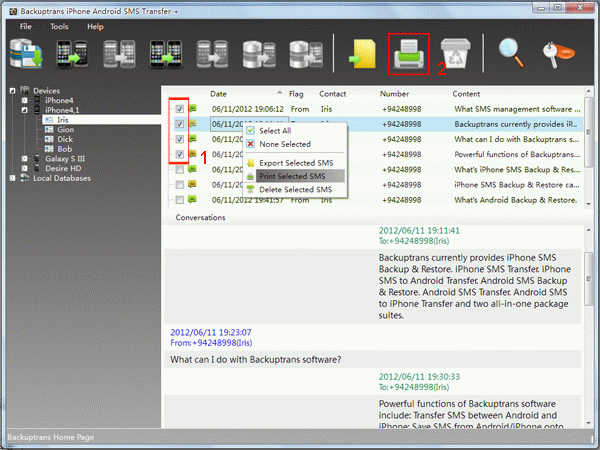Screen dimensions: 600x450
Task: Select the Gion contact in tree
Action: pos(65,129)
